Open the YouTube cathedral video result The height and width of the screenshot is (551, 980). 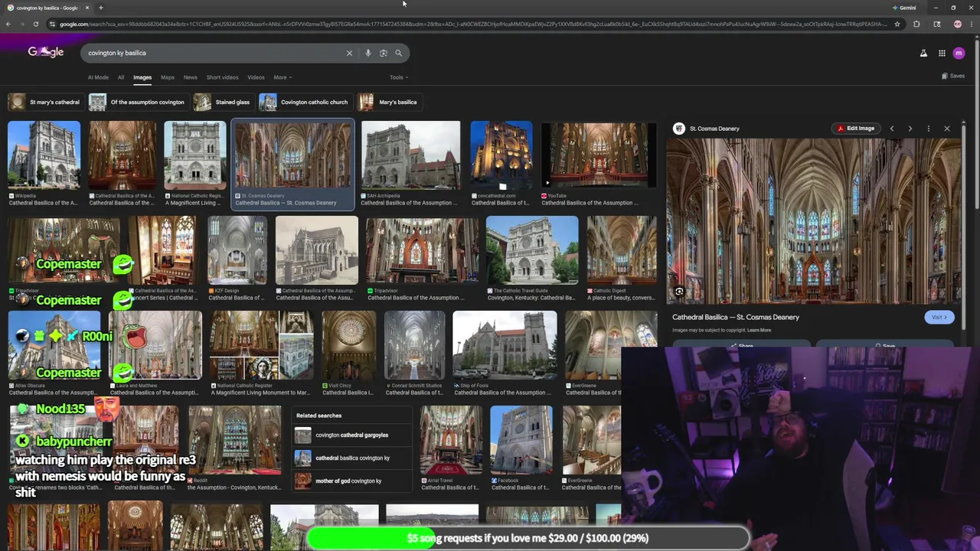coord(599,155)
